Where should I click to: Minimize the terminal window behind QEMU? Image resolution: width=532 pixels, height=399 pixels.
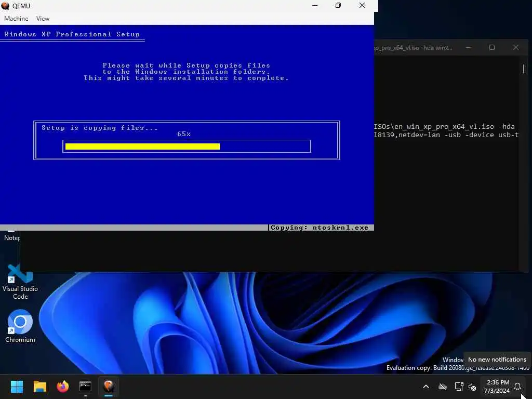[469, 47]
